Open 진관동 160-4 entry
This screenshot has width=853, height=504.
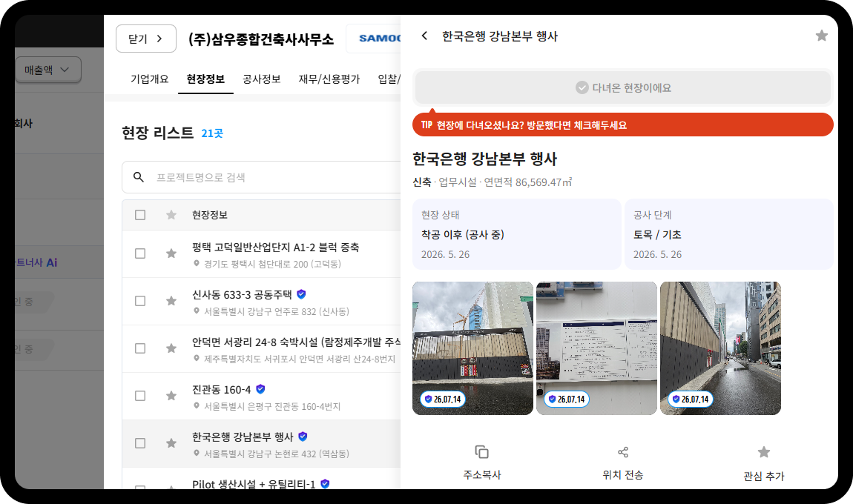[x=222, y=389]
